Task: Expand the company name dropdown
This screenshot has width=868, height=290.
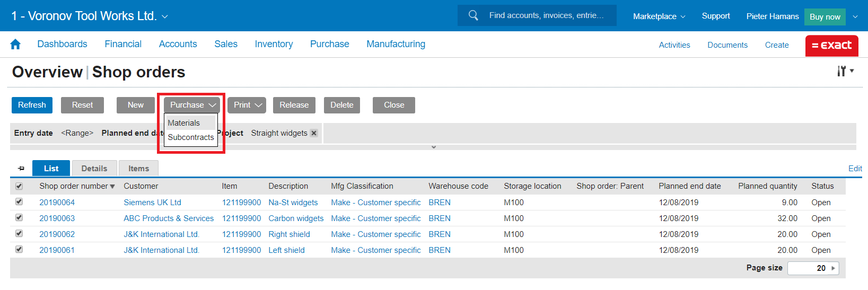Action: tap(165, 16)
